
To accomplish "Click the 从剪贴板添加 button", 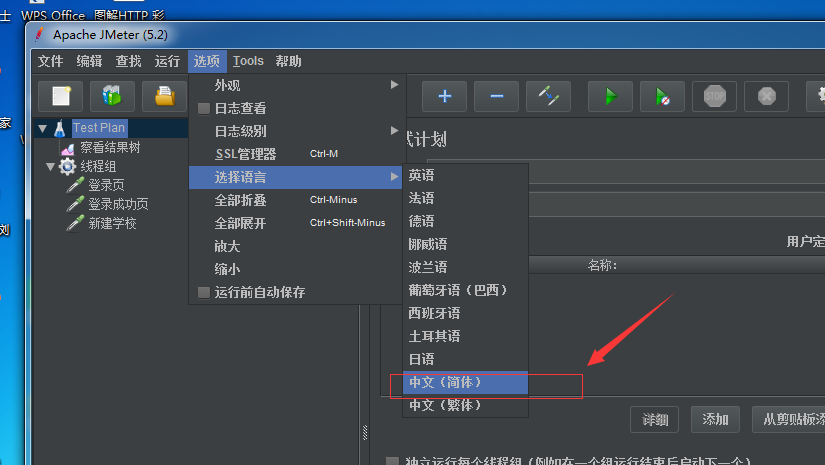I will click(x=789, y=419).
